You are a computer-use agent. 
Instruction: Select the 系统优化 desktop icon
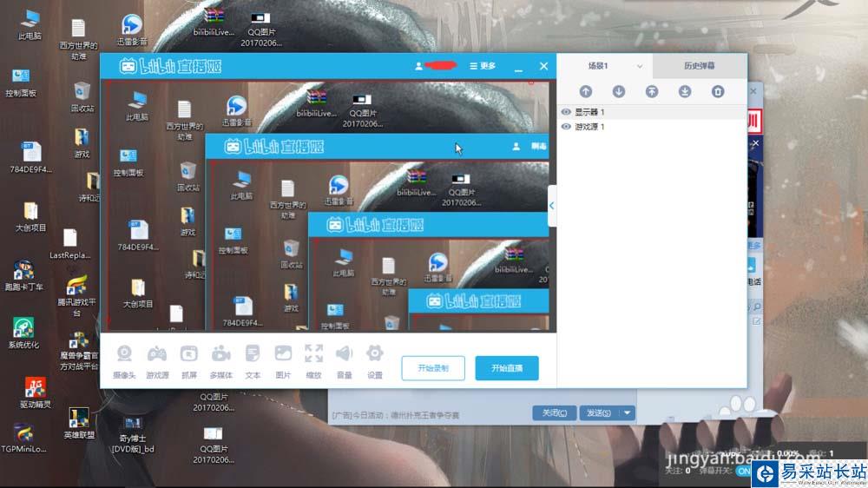tap(23, 333)
